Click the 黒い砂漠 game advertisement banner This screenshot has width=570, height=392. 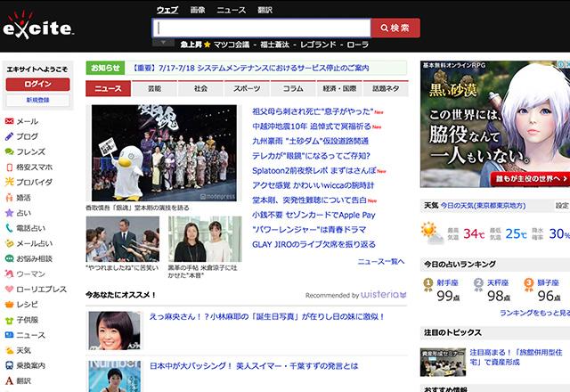pyautogui.click(x=495, y=124)
